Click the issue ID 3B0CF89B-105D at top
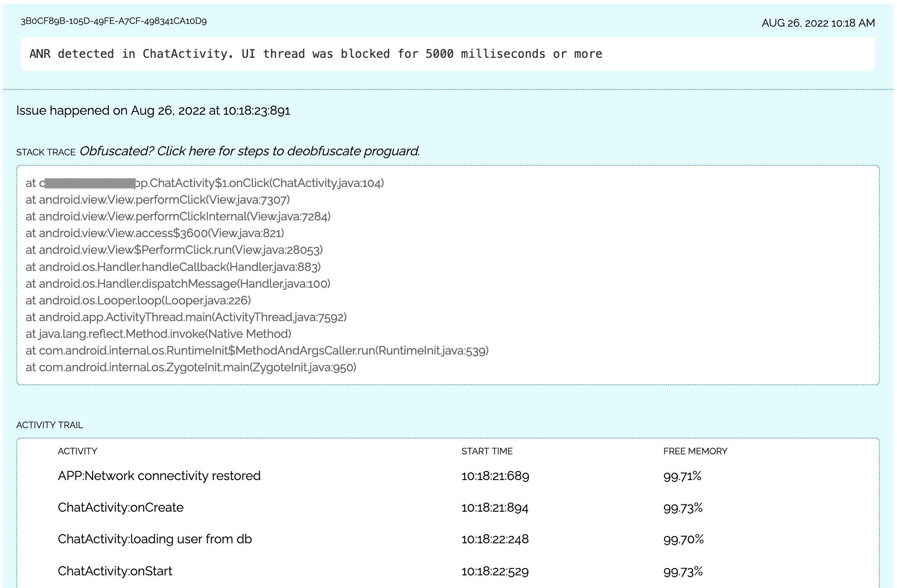Screen dimensions: 897x588 [113, 21]
